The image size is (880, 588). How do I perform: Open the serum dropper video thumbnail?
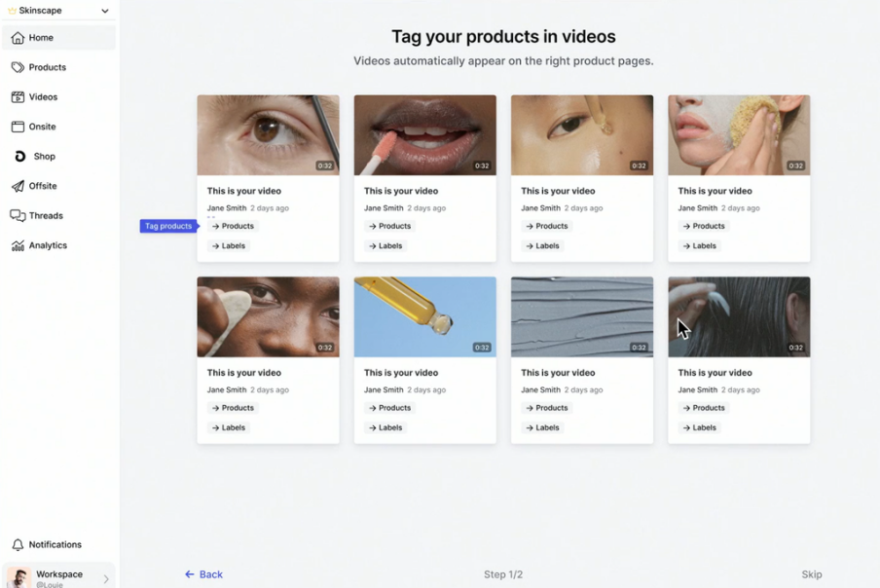(424, 315)
